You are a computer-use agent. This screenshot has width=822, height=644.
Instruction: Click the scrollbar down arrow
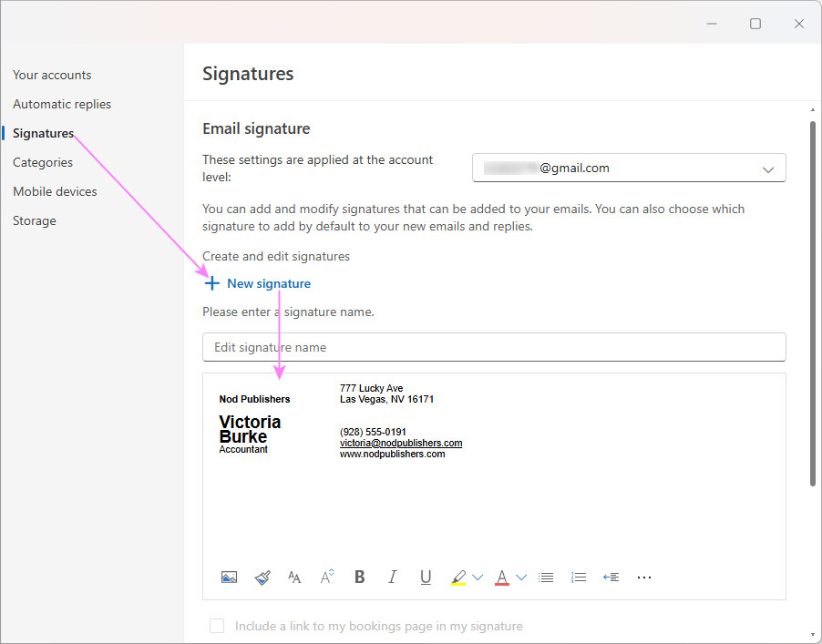coord(813,636)
